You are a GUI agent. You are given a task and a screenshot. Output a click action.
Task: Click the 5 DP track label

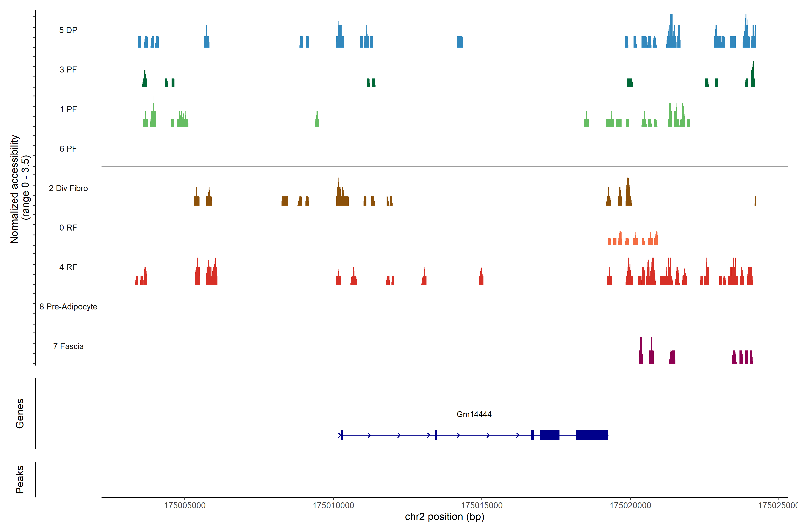(x=68, y=30)
